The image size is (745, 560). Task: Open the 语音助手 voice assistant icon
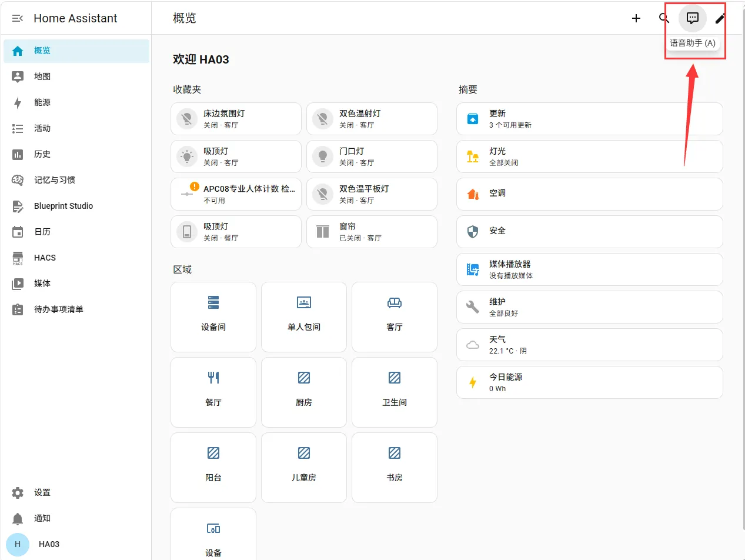click(693, 18)
